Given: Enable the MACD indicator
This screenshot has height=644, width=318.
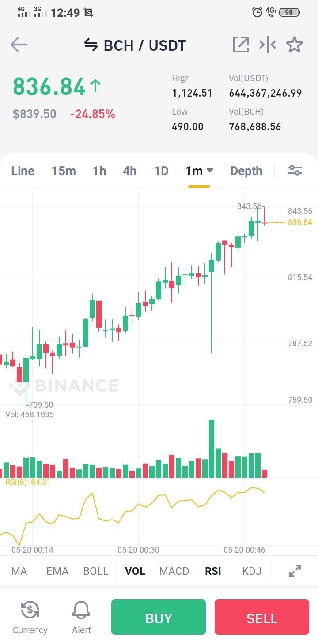Looking at the screenshot, I should point(174,571).
